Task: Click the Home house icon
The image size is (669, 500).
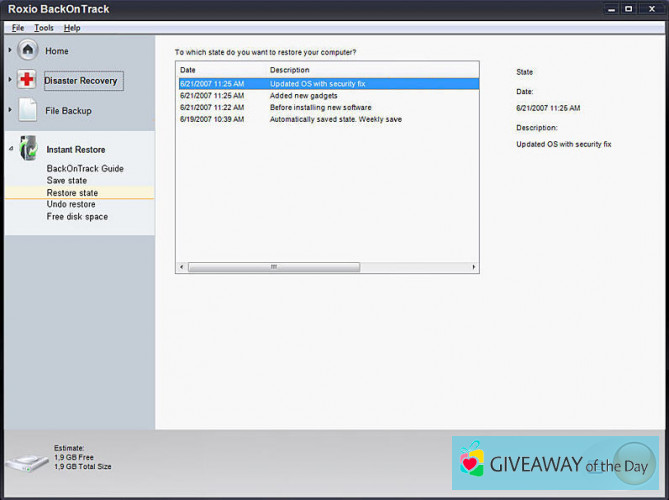Action: [28, 51]
